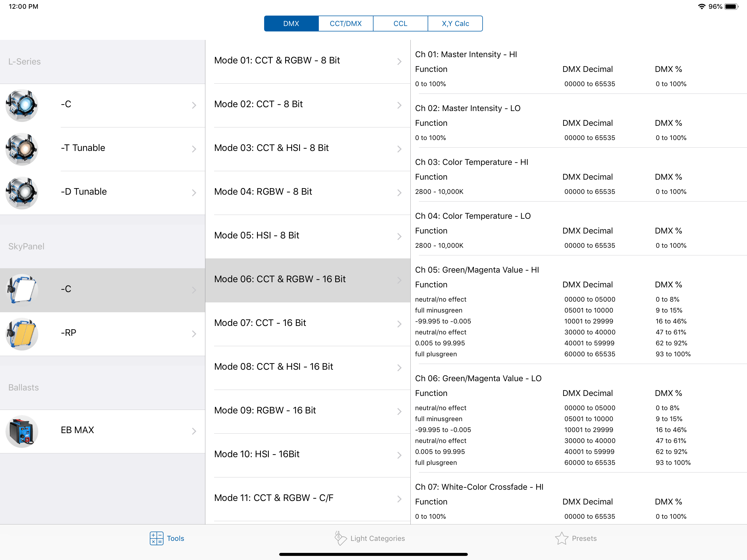Switch to DMX segment
Image resolution: width=747 pixels, height=560 pixels.
pyautogui.click(x=291, y=24)
